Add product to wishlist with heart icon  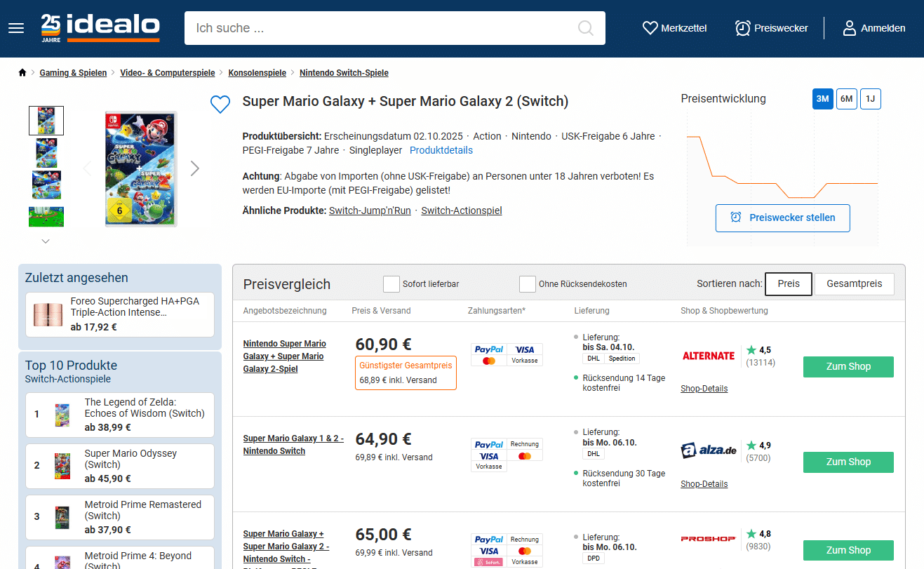(220, 105)
